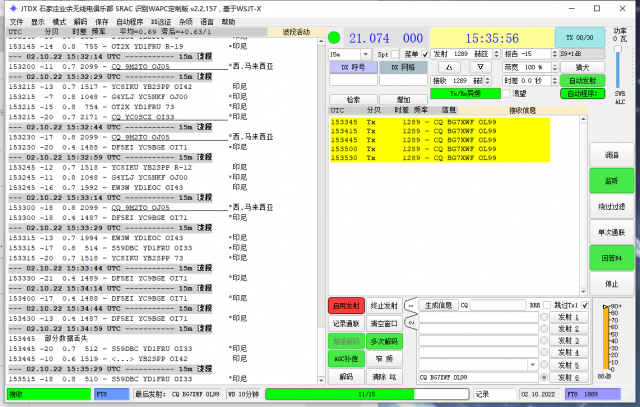640x407 pixels.
Task: Click the 11/15 green progress bar
Action: pyautogui.click(x=367, y=394)
